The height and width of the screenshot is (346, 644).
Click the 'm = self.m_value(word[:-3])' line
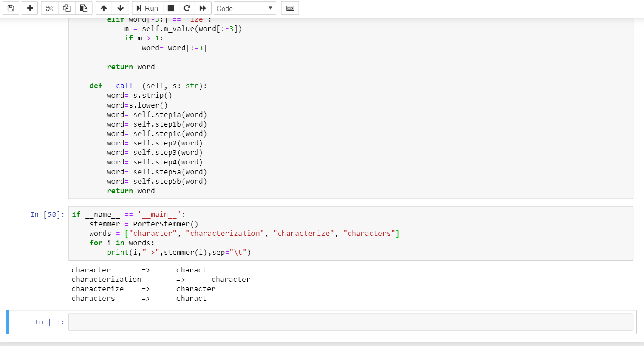pos(183,28)
